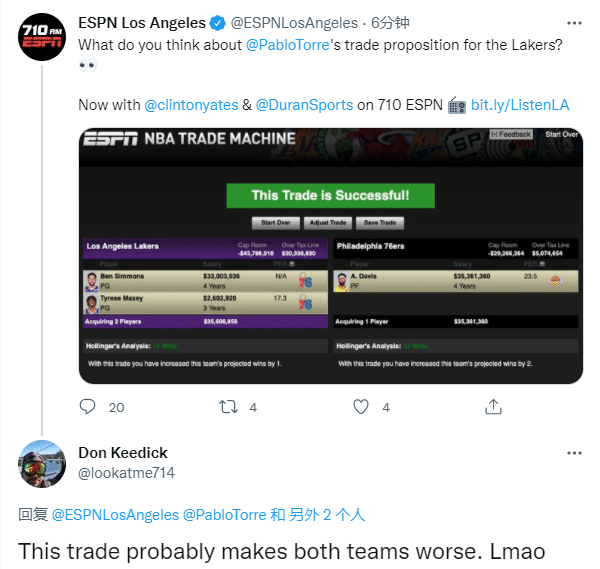Image resolution: width=600 pixels, height=569 pixels.
Task: Click the ESPN Los Angeles display name
Action: [142, 23]
